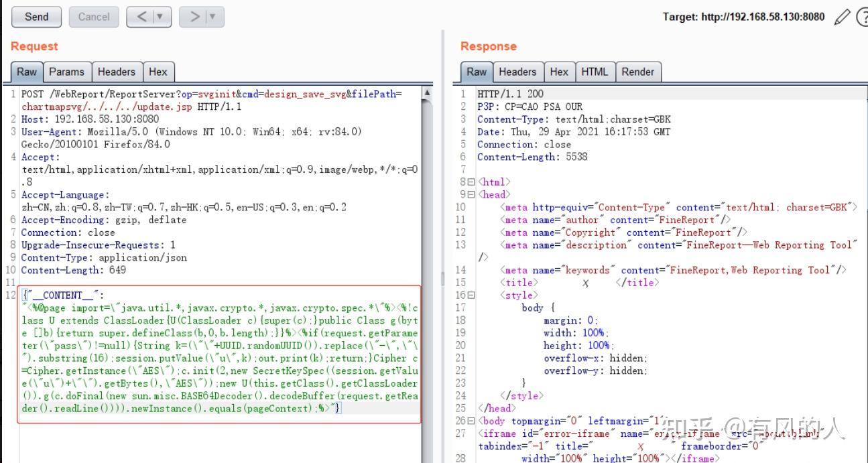Click the meta name="author" line in response

pos(615,220)
